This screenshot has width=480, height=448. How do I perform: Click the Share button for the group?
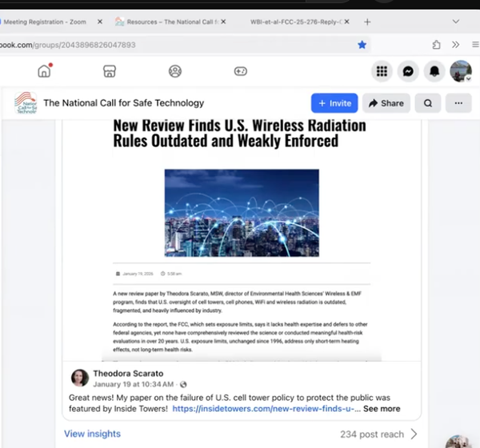coord(386,103)
